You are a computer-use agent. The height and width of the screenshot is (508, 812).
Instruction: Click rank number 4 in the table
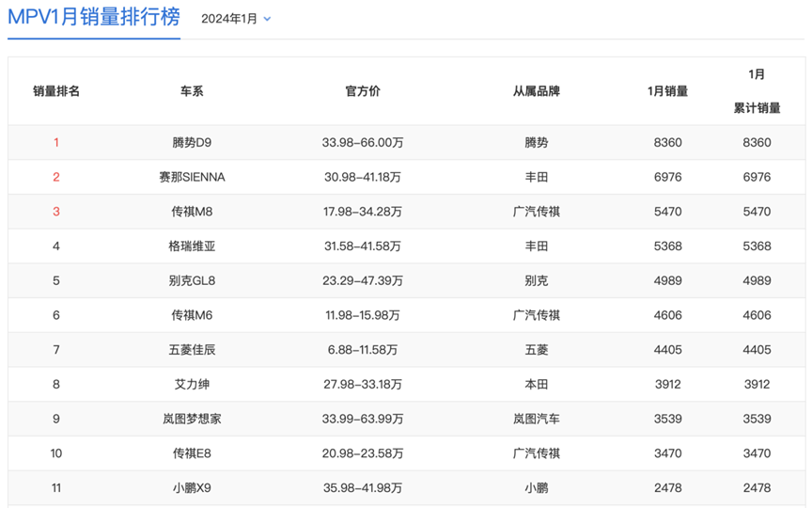(56, 246)
